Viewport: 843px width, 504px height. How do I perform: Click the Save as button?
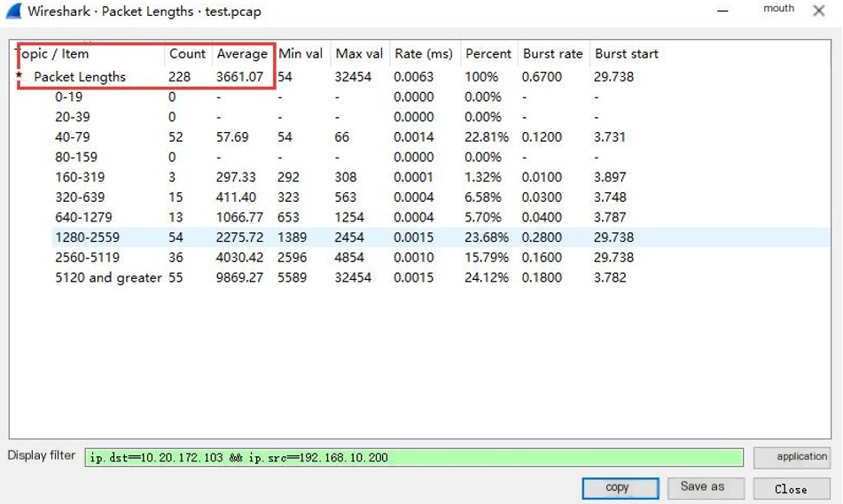(x=706, y=488)
